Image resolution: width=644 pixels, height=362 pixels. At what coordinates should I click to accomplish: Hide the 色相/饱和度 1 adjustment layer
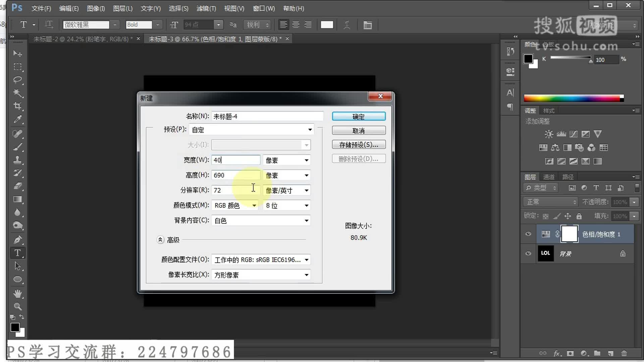click(x=528, y=234)
